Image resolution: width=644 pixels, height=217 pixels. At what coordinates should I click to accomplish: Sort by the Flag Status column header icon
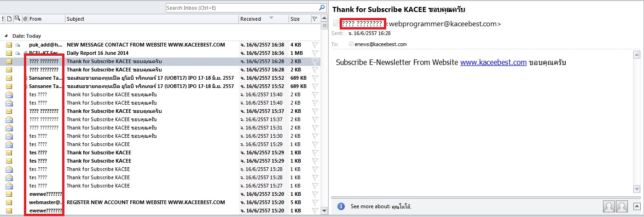tap(315, 19)
